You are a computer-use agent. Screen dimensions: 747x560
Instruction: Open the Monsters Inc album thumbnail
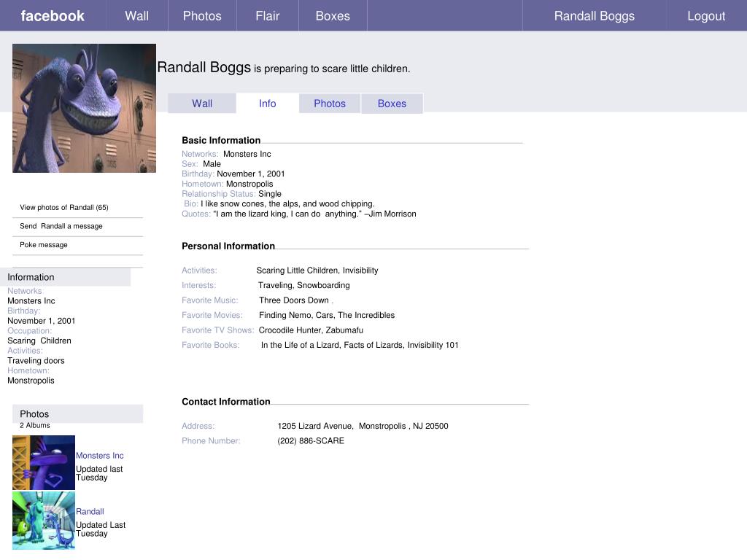(44, 462)
